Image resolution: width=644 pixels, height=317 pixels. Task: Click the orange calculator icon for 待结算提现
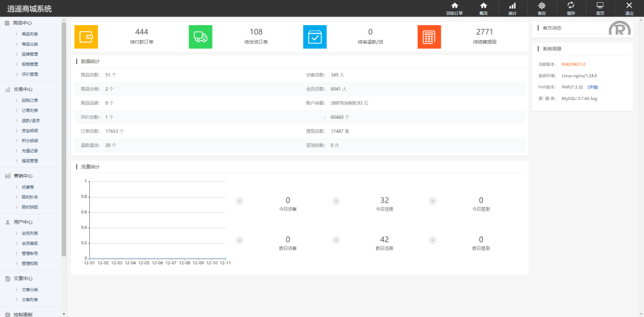tap(430, 37)
